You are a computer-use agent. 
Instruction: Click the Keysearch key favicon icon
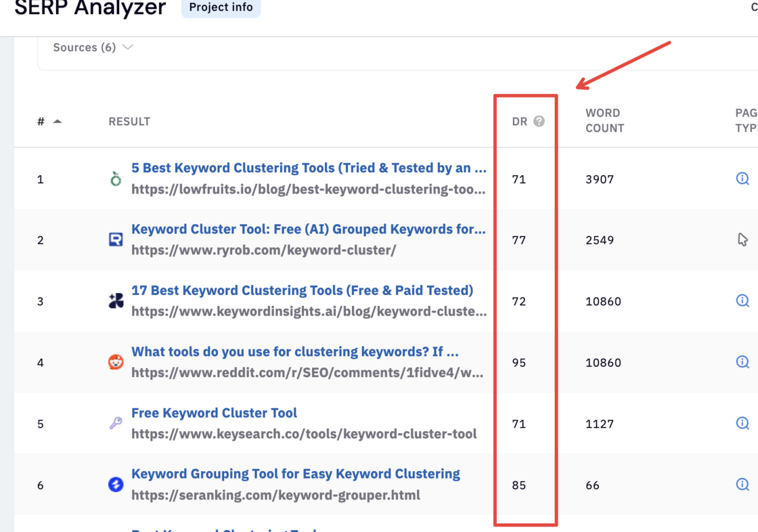[x=116, y=423]
